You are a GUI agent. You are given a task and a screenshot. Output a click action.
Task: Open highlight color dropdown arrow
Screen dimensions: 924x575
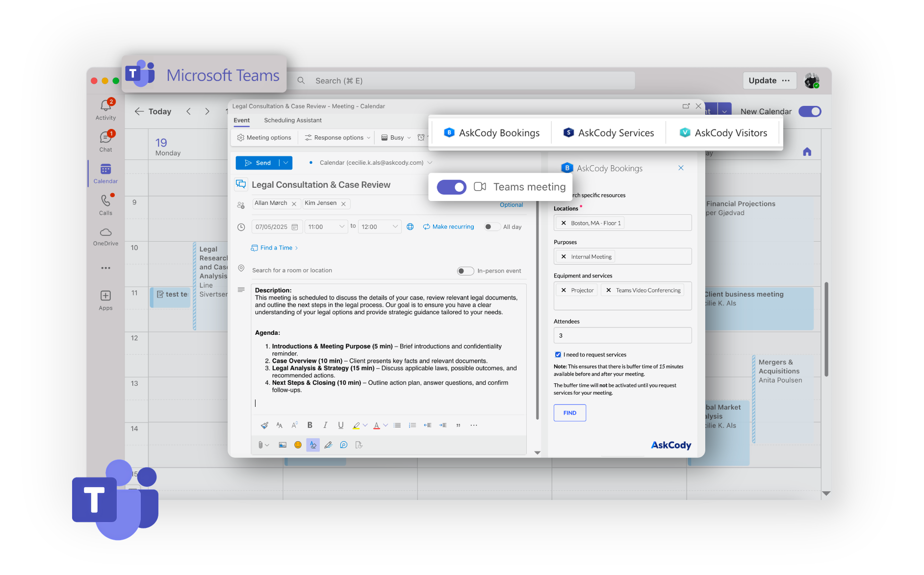point(365,425)
